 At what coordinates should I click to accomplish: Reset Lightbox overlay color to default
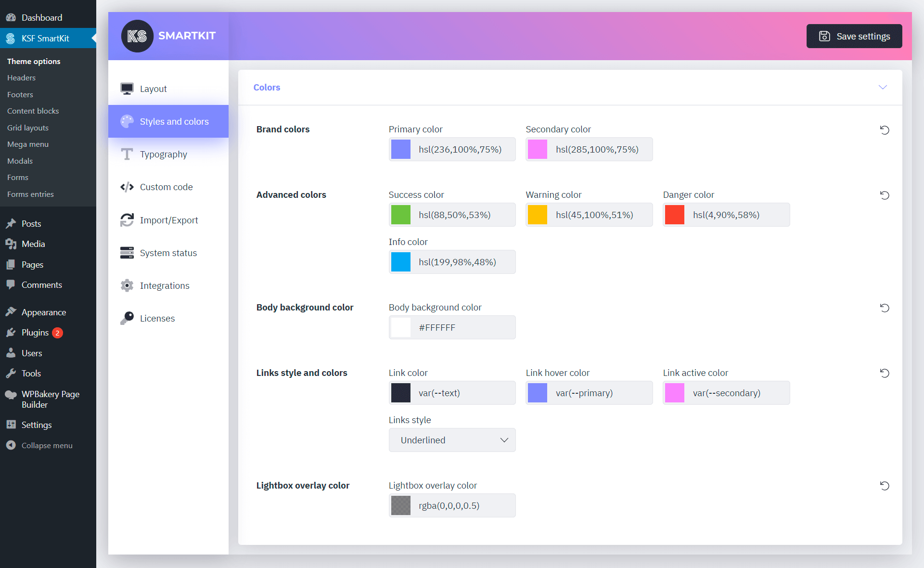tap(885, 486)
